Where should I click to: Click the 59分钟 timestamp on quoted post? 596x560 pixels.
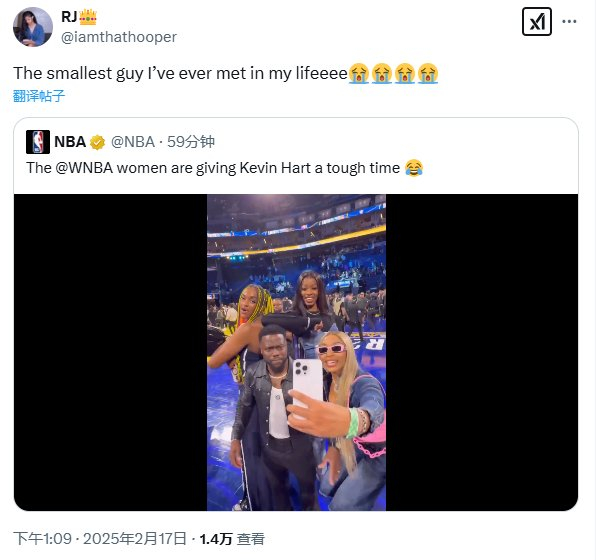pos(191,142)
